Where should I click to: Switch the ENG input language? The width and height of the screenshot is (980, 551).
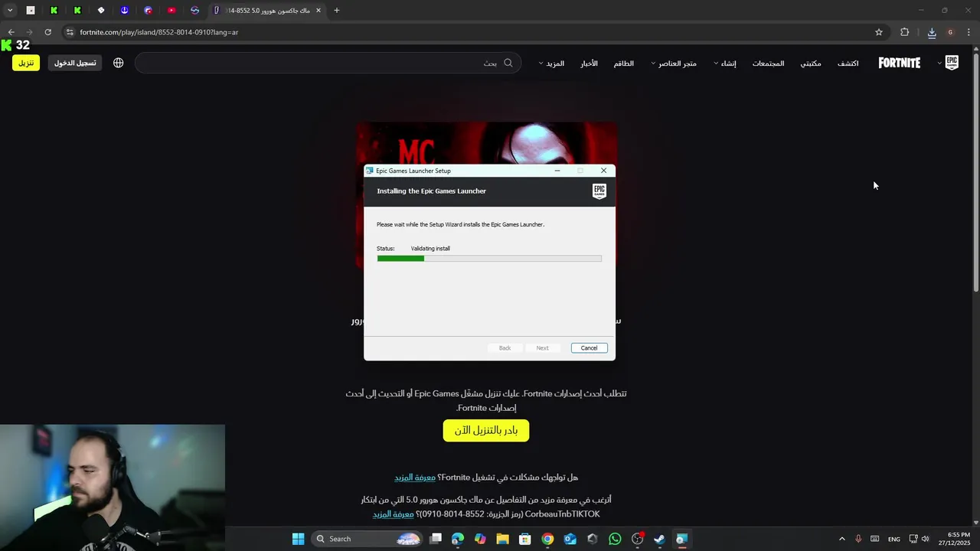point(893,540)
